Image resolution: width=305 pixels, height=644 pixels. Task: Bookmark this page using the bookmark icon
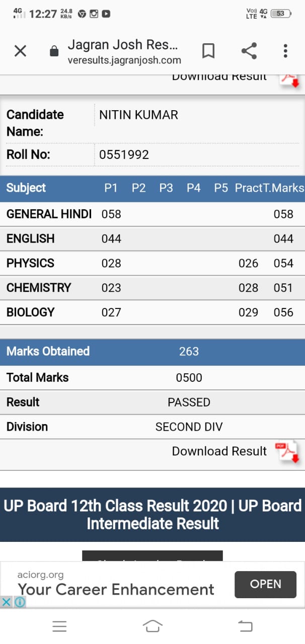point(208,51)
